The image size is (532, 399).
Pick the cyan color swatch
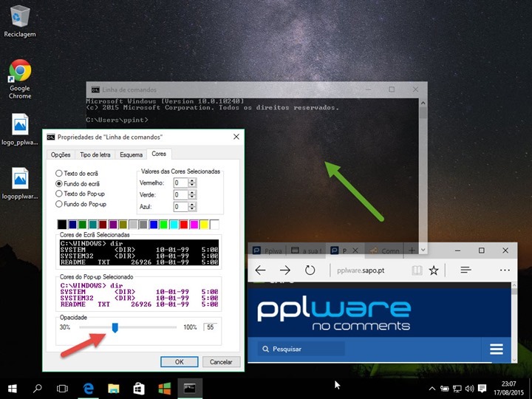coord(174,225)
